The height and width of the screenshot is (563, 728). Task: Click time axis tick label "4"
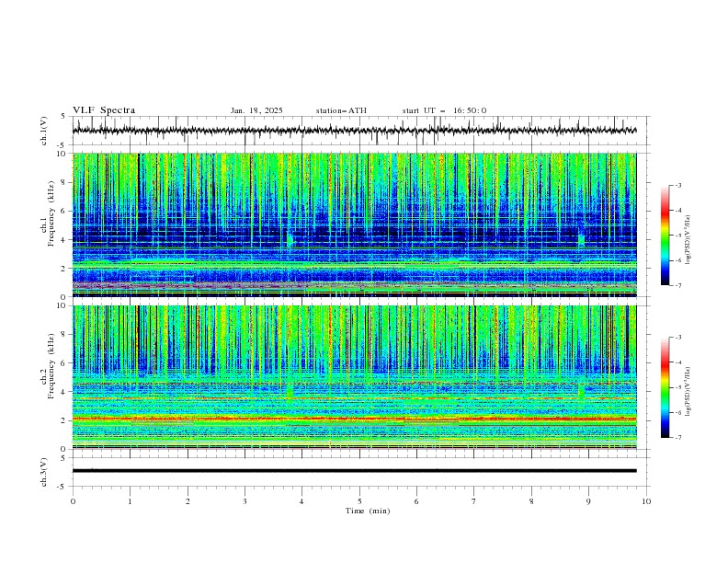point(301,501)
